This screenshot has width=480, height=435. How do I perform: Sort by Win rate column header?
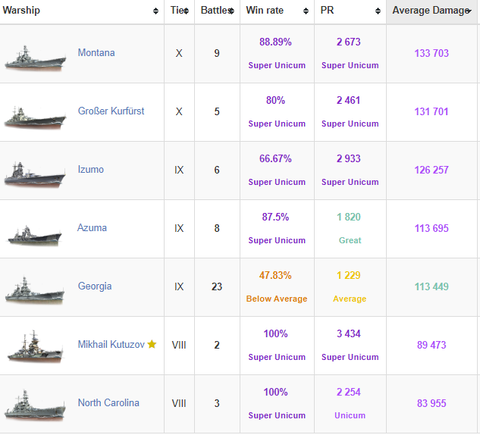(277, 11)
